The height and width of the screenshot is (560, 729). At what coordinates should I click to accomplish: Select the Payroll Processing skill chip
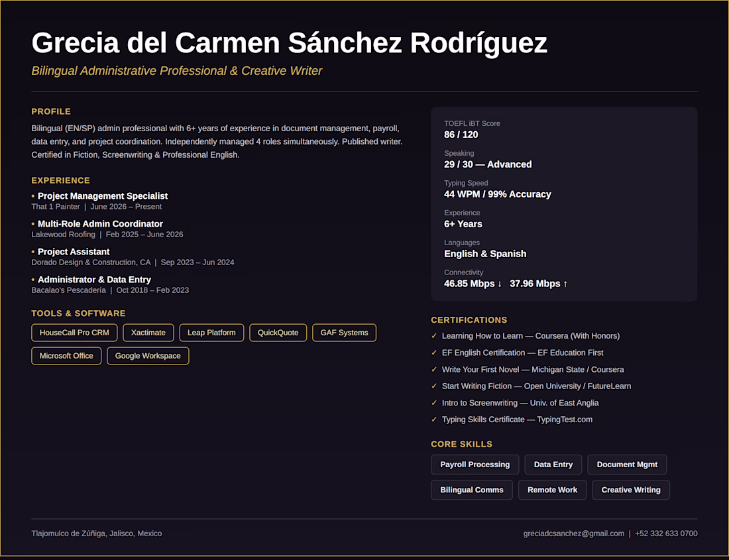click(475, 465)
